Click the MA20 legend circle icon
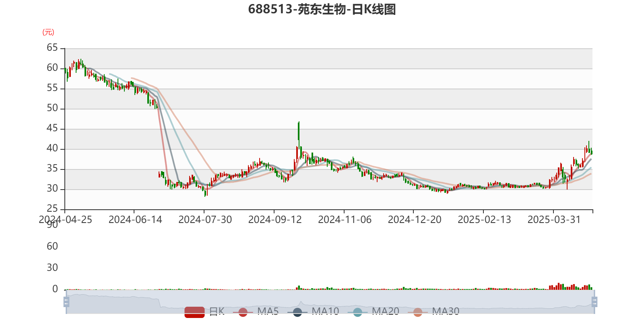The width and height of the screenshot is (644, 322). (357, 312)
